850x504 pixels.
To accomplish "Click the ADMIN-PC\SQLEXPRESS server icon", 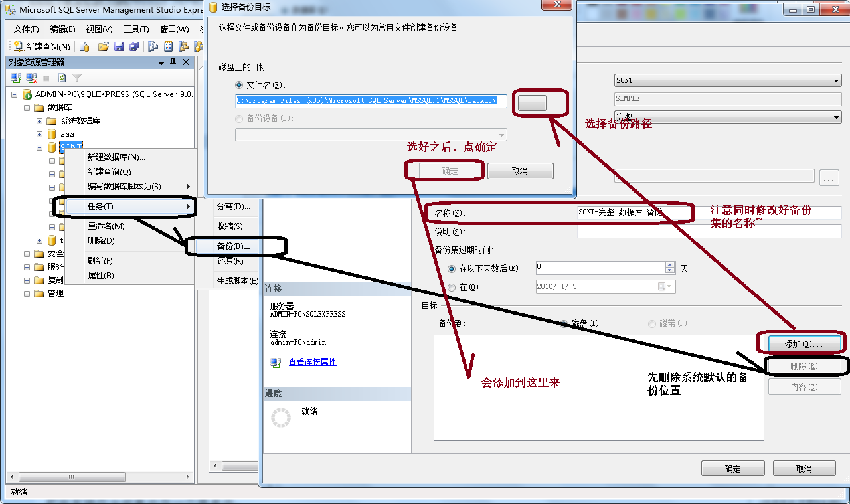I will coord(27,94).
